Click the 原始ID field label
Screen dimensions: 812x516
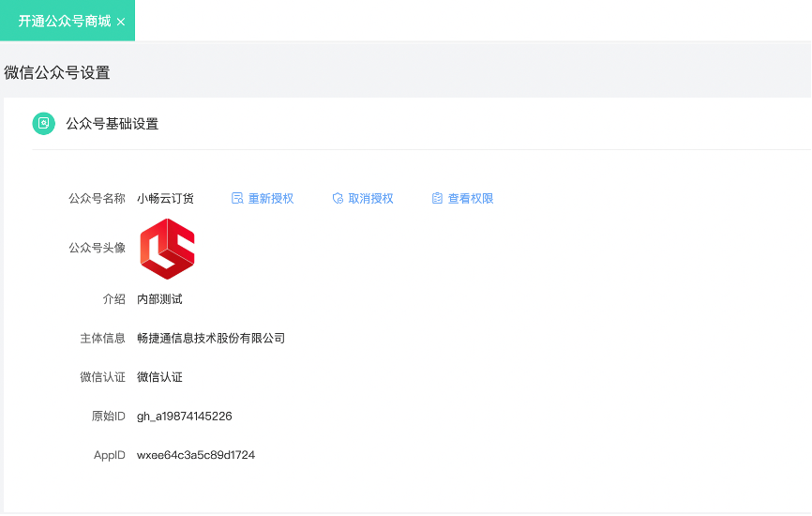108,416
